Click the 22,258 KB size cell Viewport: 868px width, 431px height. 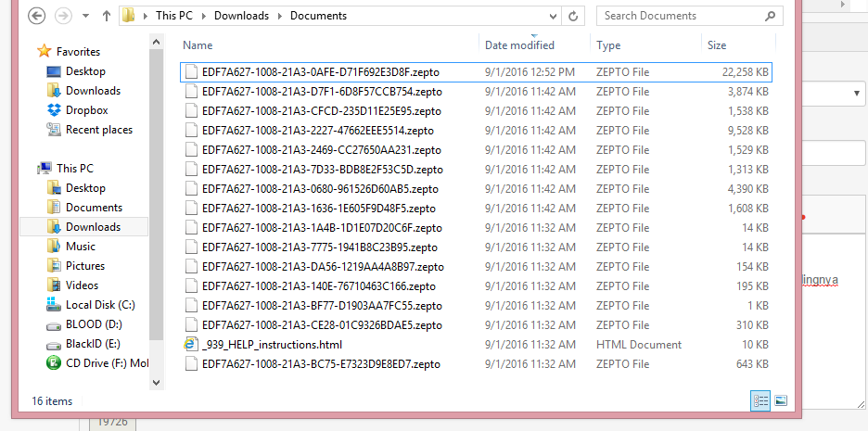(745, 72)
